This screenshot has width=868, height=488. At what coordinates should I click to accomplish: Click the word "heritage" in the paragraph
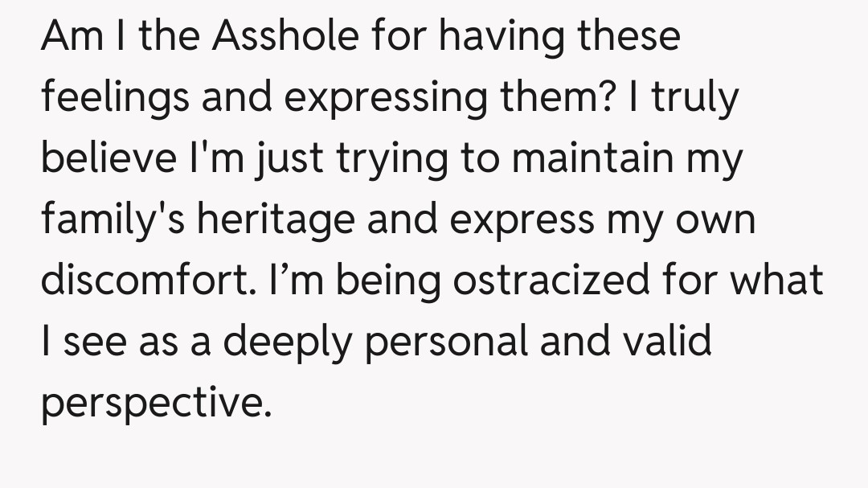pos(274,219)
